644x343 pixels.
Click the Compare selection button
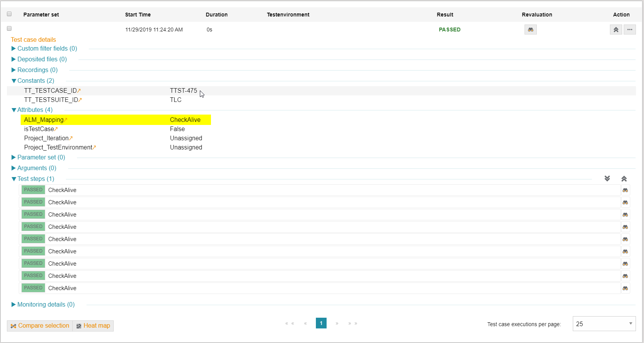[x=40, y=326]
